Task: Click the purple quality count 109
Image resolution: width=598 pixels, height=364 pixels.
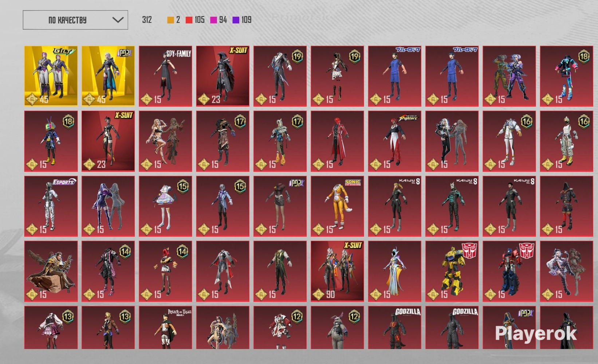Action: (247, 20)
